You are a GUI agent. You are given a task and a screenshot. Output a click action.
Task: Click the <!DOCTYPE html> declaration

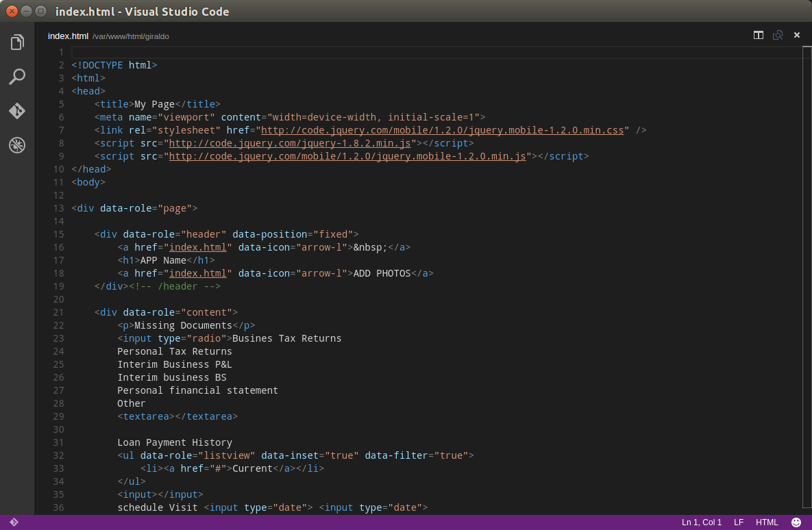(114, 64)
